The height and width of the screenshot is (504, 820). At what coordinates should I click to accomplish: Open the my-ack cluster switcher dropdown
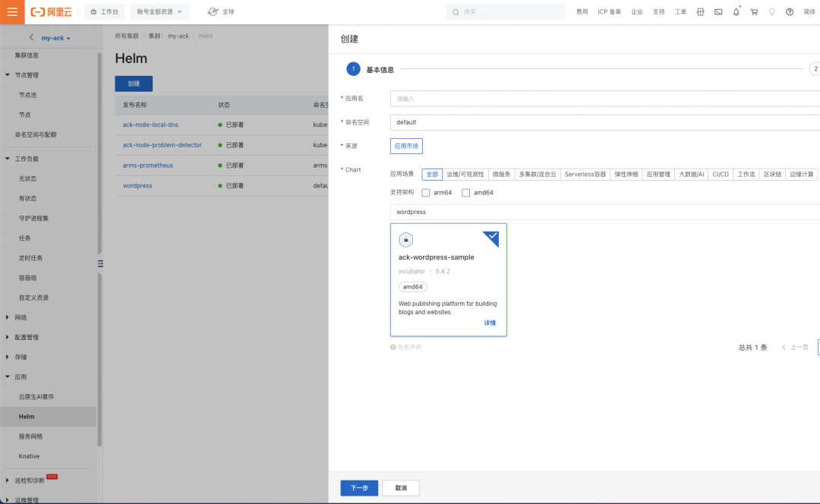[55, 38]
